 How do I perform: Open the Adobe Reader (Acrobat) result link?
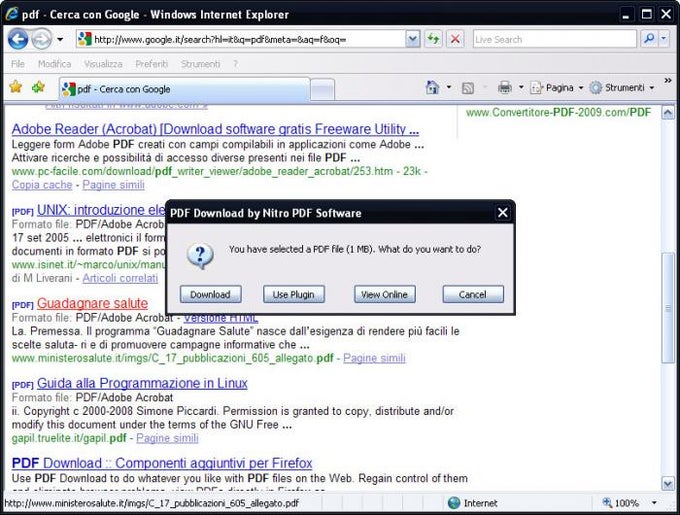pyautogui.click(x=215, y=129)
